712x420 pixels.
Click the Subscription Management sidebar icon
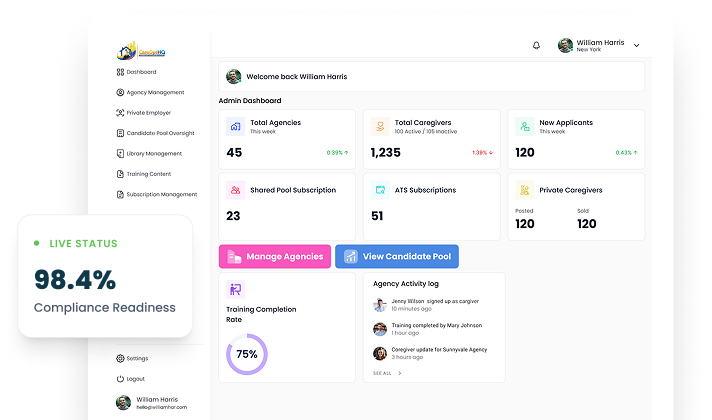(120, 194)
